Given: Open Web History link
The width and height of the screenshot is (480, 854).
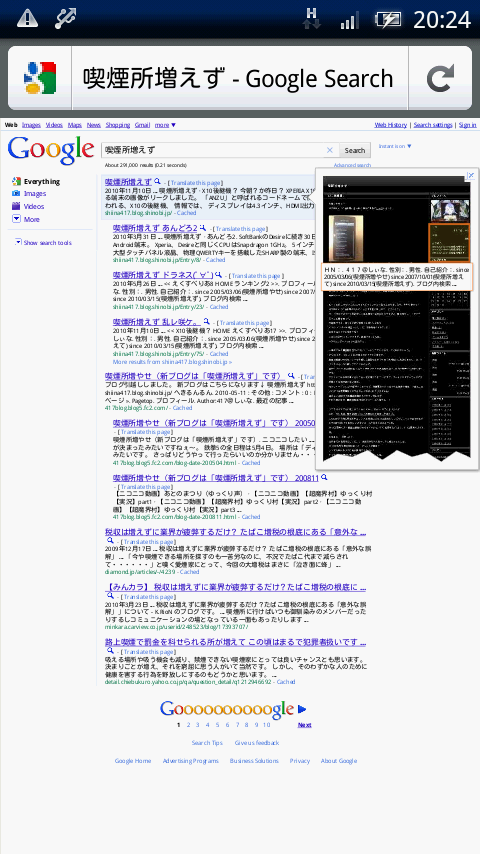Looking at the screenshot, I should pyautogui.click(x=391, y=125).
